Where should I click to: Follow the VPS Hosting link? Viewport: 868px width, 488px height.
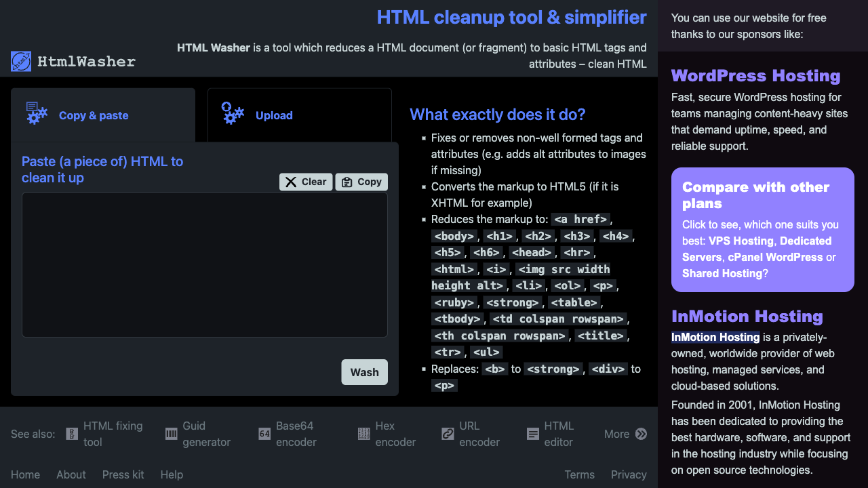point(741,241)
